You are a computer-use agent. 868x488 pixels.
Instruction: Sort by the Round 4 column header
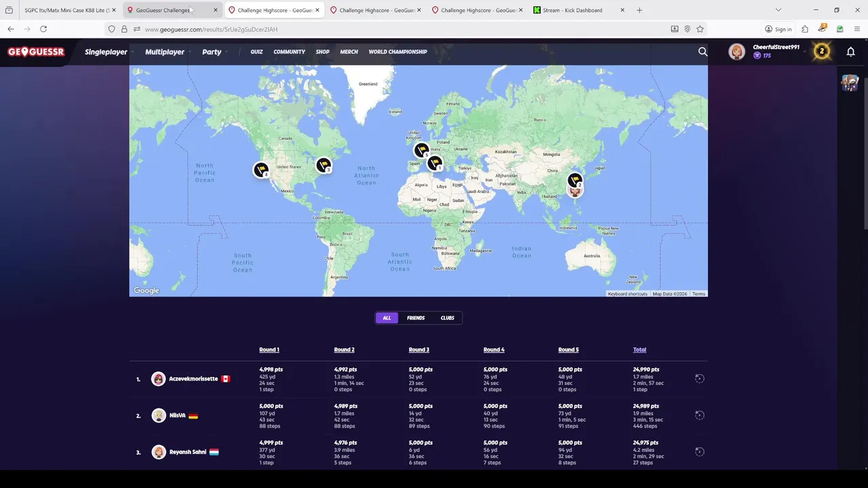coord(494,350)
